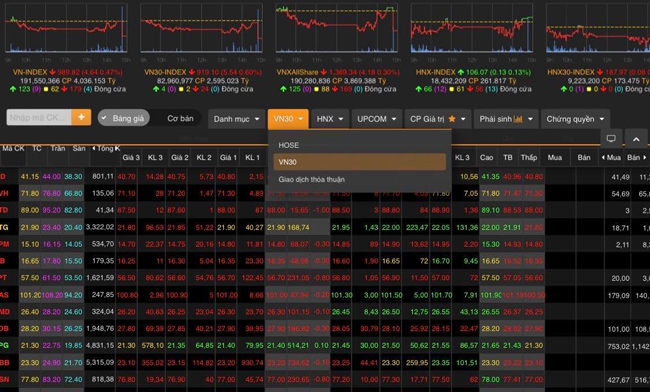Open the HNX dropdown
650x392 pixels.
click(330, 119)
